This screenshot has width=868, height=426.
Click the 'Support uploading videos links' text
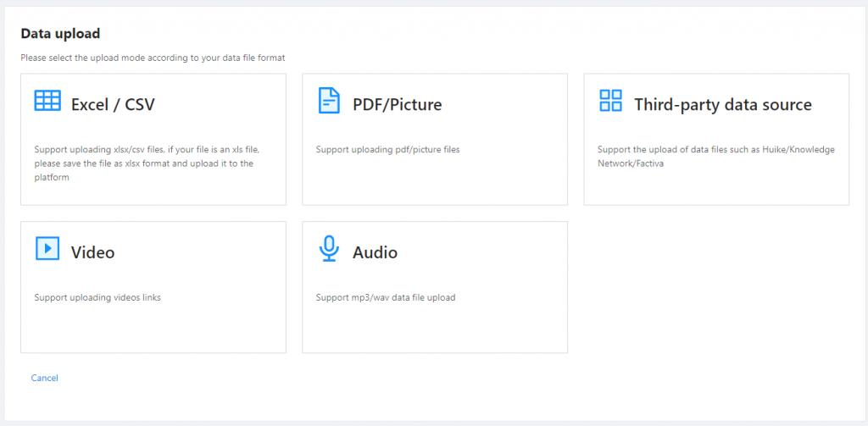coord(97,297)
